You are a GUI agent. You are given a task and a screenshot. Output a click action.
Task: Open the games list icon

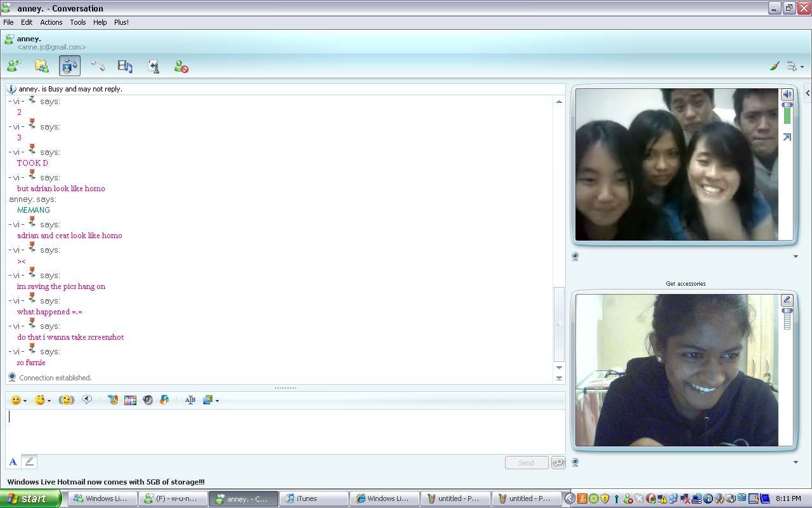coord(153,65)
